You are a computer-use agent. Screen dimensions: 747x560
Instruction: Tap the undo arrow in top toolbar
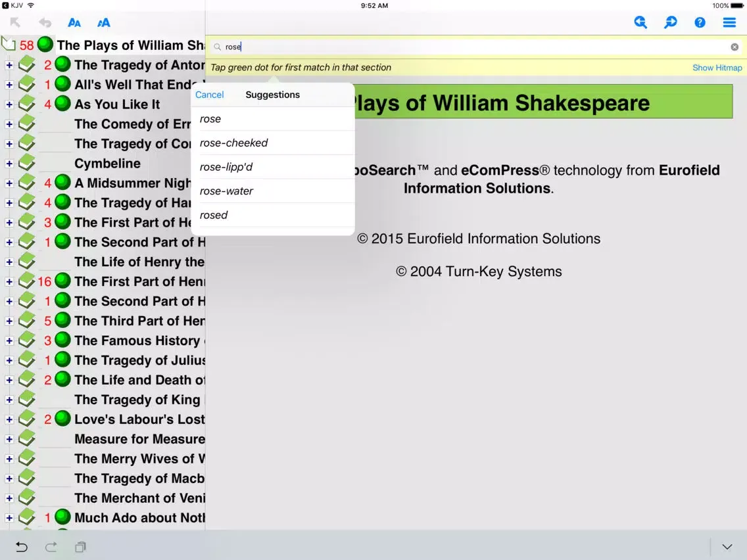(45, 22)
